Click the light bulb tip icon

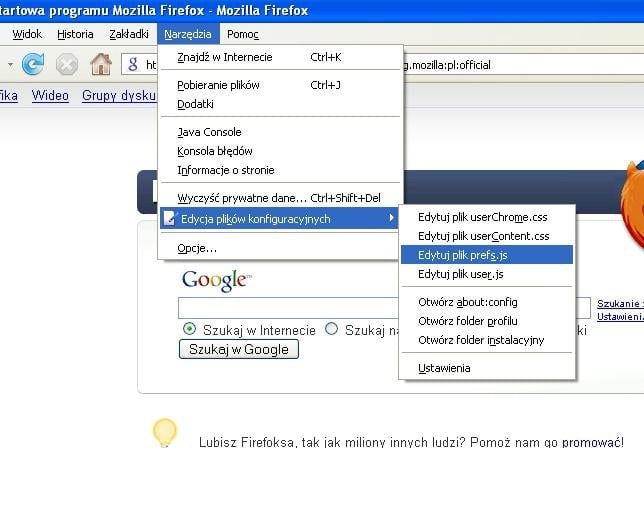pyautogui.click(x=164, y=432)
